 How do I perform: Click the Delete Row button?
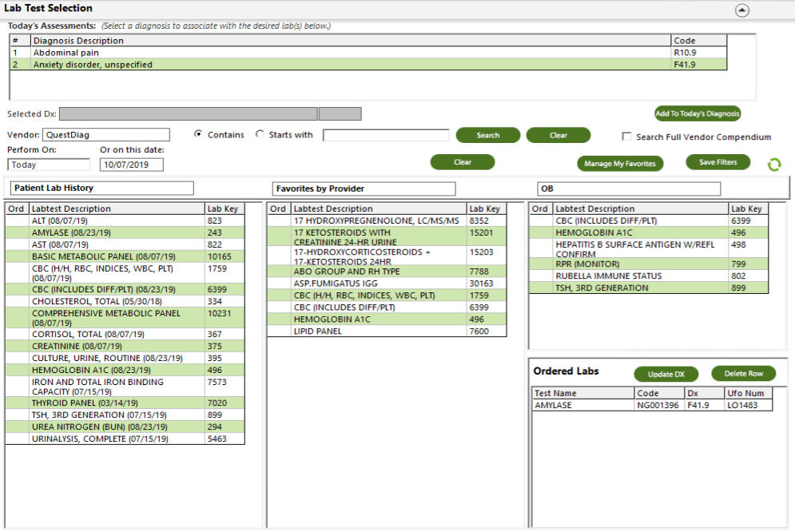click(743, 373)
